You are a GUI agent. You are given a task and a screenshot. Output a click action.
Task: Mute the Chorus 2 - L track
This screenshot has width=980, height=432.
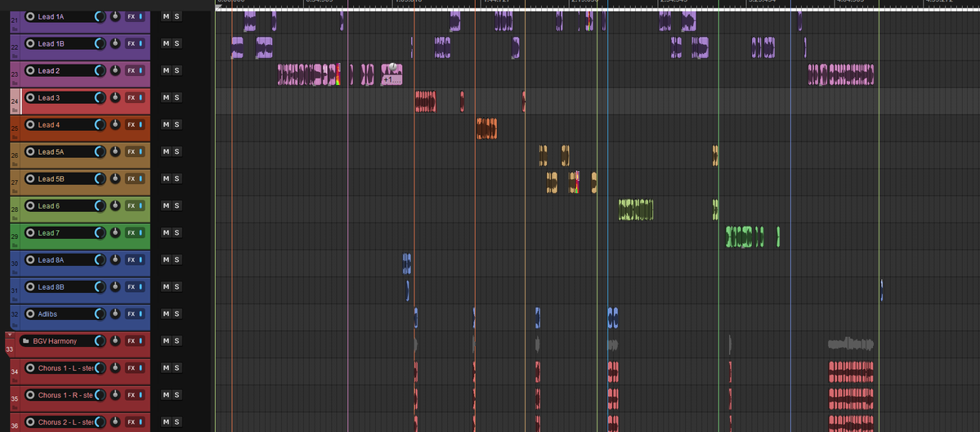pos(166,421)
